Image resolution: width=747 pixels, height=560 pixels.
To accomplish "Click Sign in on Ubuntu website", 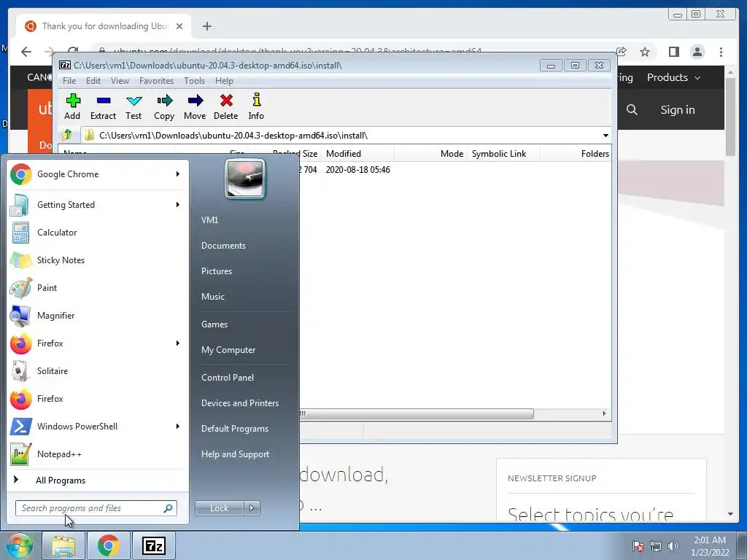I will pos(678,110).
